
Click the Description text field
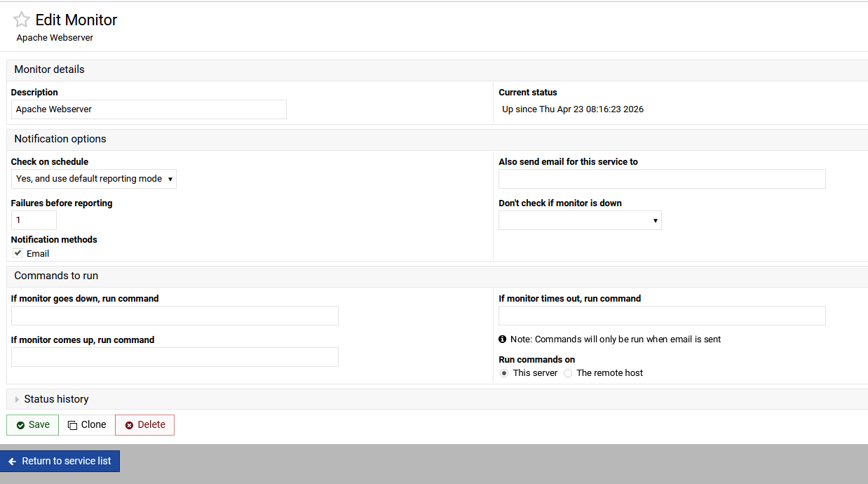[149, 109]
